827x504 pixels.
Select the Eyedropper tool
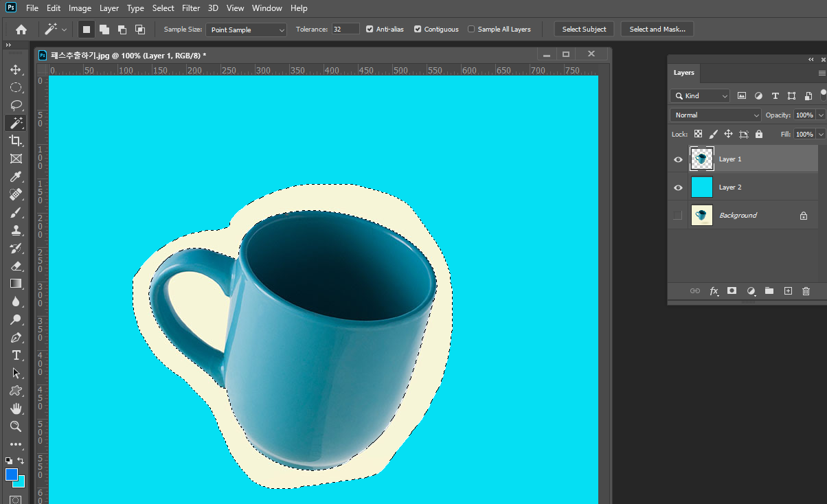coord(15,177)
